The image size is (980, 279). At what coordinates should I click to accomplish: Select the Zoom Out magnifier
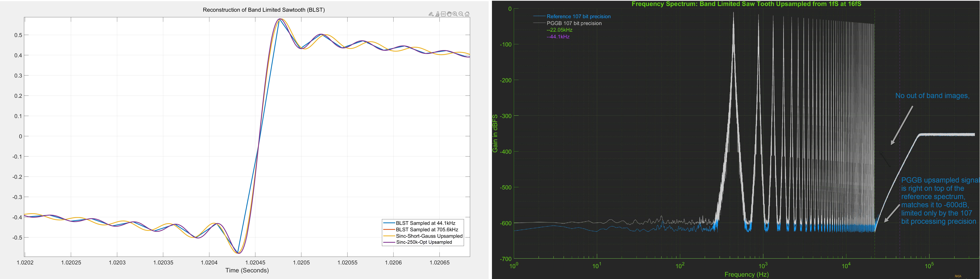461,14
